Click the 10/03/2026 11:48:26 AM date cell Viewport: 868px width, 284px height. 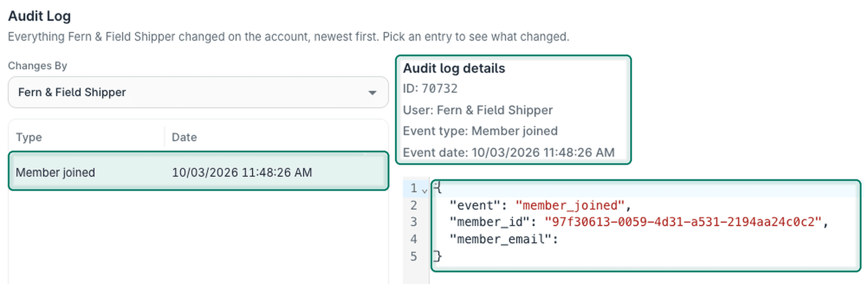(x=242, y=172)
